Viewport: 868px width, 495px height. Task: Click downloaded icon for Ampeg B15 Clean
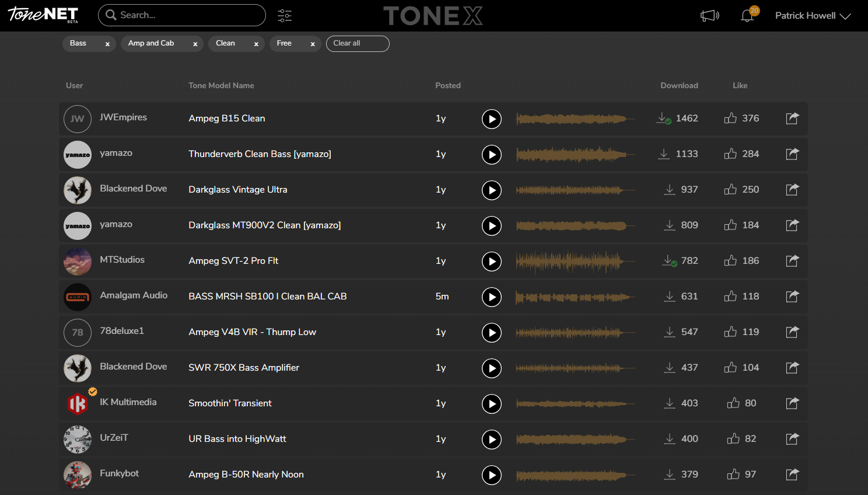[664, 118]
